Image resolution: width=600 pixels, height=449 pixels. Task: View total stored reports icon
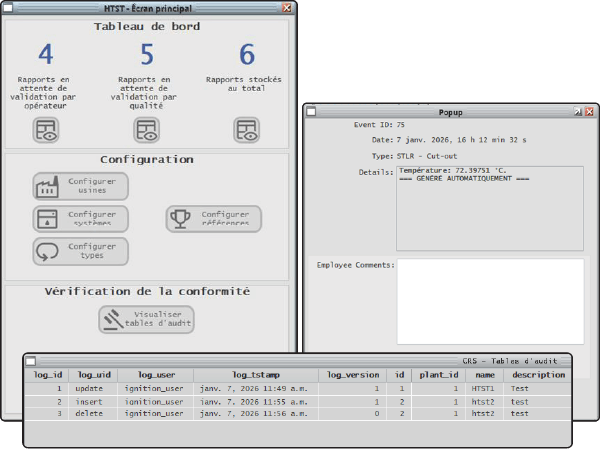(246, 130)
